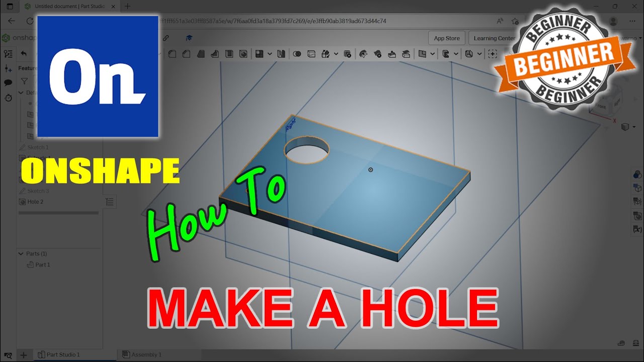Click the App Store button
This screenshot has height=362, width=644.
(447, 38)
